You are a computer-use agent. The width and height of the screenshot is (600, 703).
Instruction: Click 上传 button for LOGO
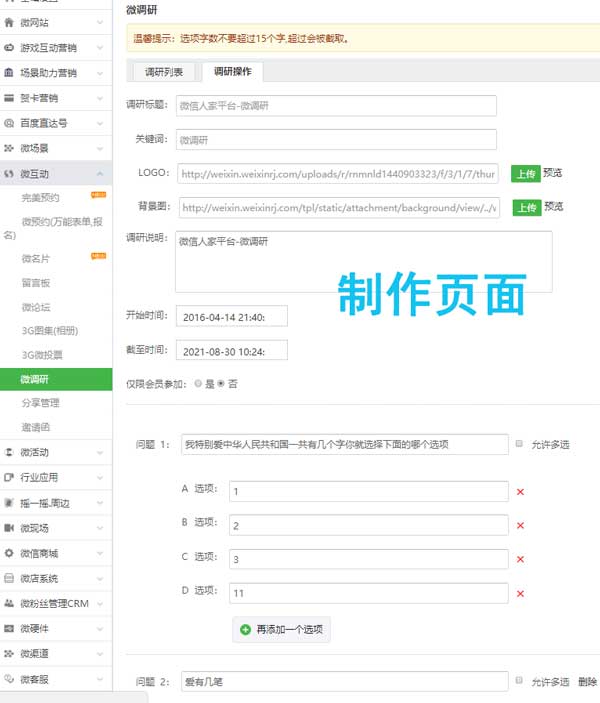click(x=526, y=174)
